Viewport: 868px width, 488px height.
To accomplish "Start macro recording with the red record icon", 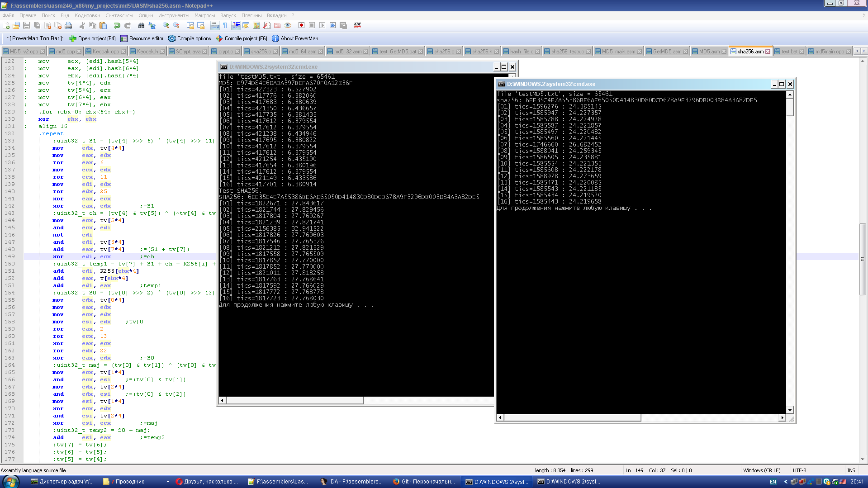I will [x=301, y=25].
